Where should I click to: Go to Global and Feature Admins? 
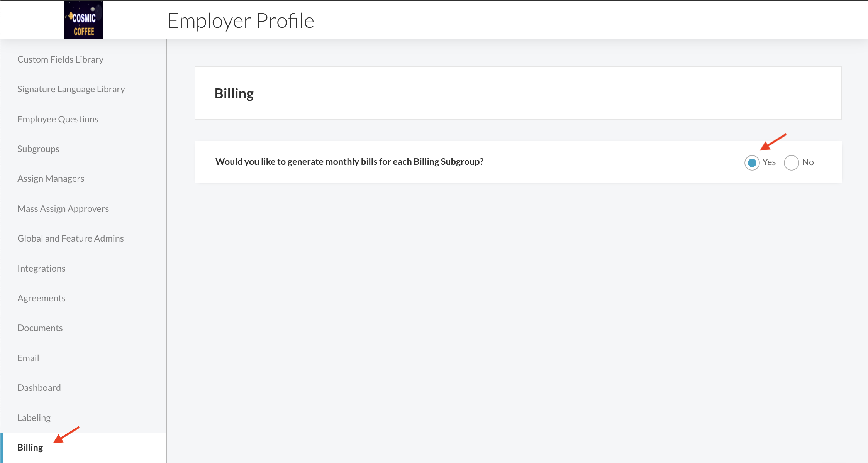point(71,238)
